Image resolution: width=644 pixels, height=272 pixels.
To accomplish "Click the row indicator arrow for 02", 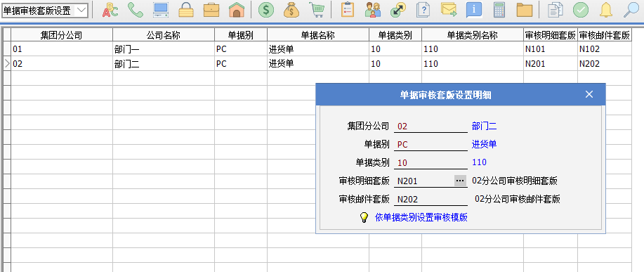I will [x=6, y=64].
